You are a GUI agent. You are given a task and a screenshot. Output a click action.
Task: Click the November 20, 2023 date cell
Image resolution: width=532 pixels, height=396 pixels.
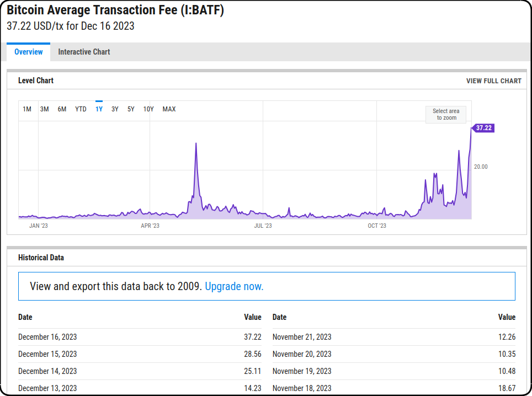(302, 354)
